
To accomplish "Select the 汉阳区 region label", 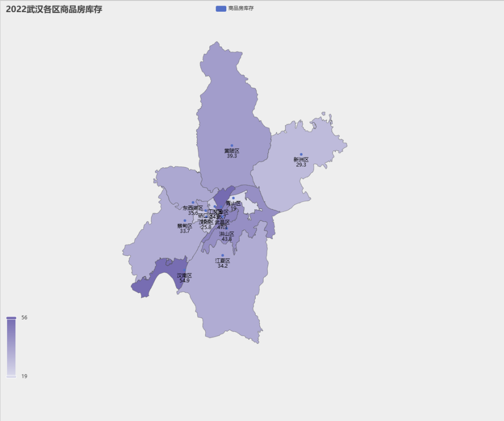I will click(x=206, y=222).
